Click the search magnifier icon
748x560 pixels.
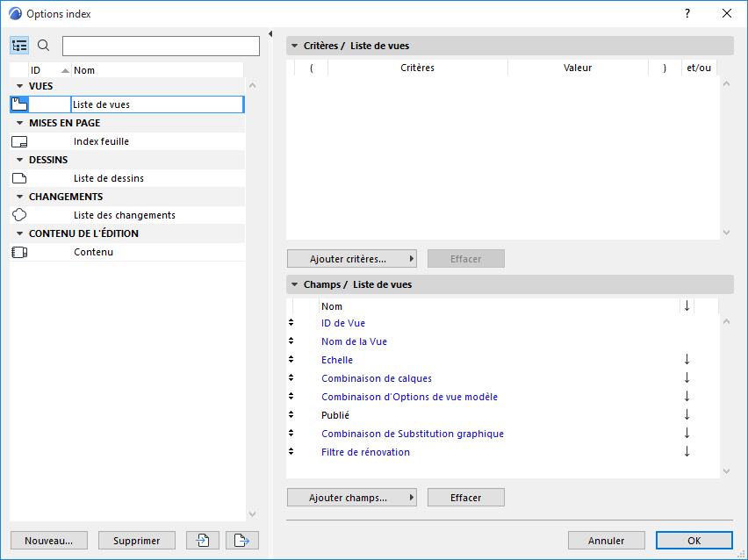pos(41,45)
